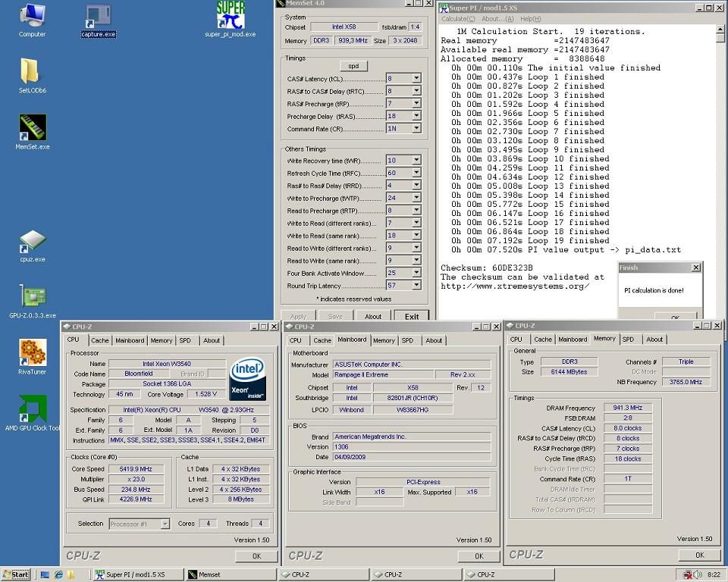Click the spd button in MemSet
This screenshot has width=728, height=582.
coord(353,66)
